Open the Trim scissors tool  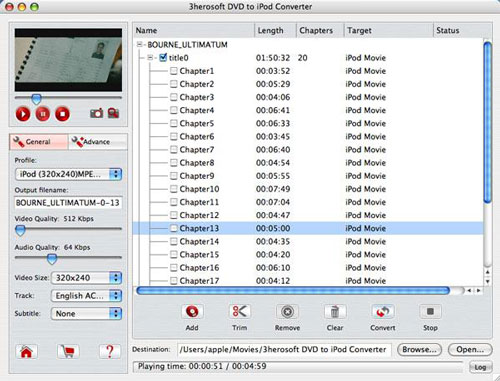[239, 312]
